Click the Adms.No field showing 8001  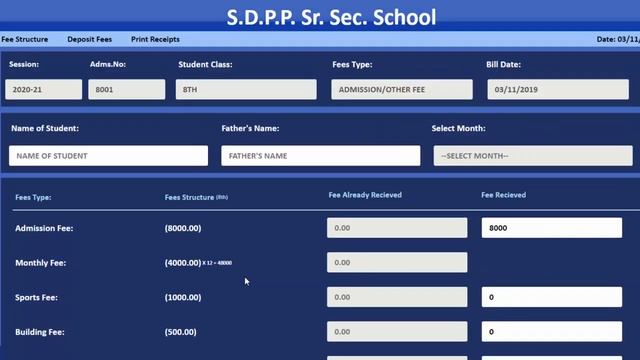tap(127, 89)
